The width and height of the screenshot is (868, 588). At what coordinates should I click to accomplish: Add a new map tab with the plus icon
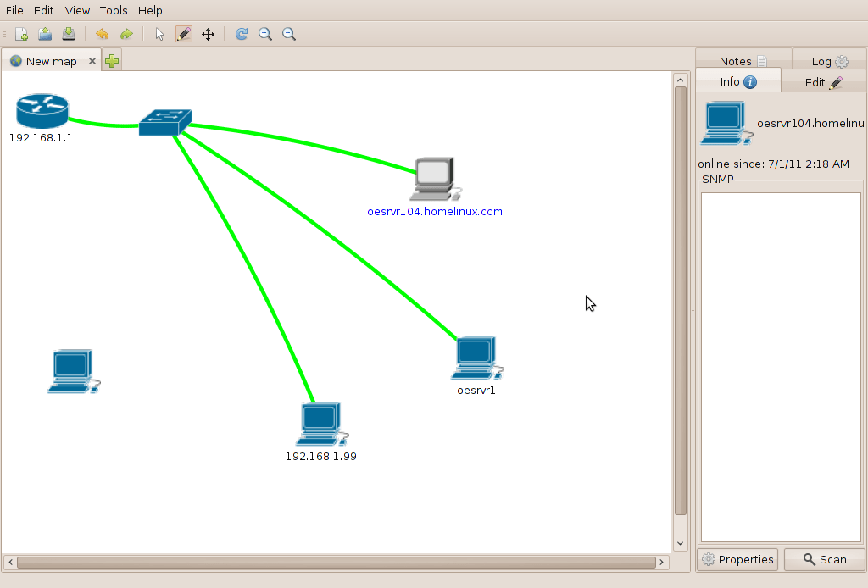point(111,60)
